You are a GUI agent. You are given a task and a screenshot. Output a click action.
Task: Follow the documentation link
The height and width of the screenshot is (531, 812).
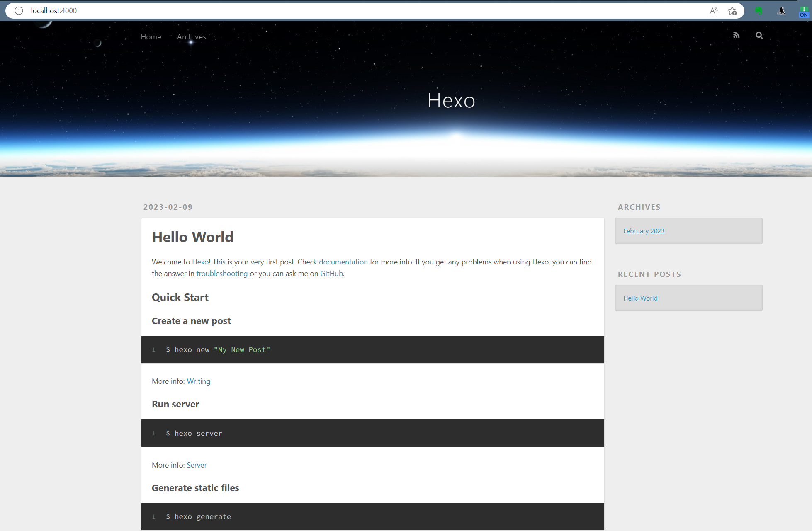coord(343,262)
